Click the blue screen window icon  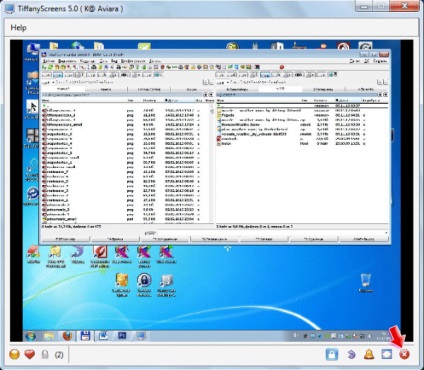coord(387,354)
